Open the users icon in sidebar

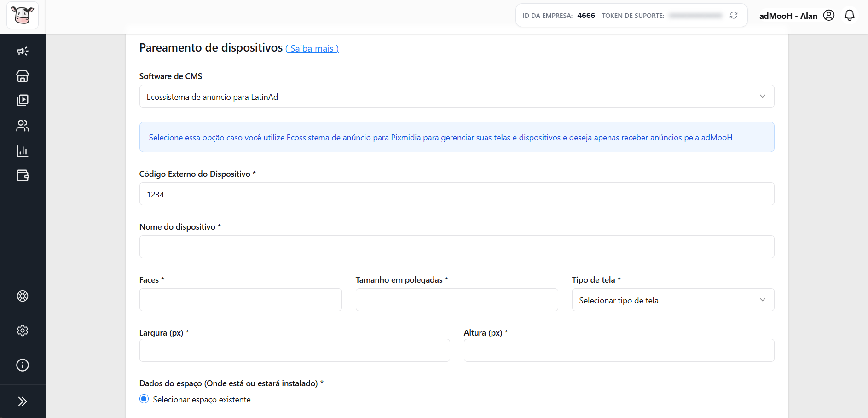[x=23, y=126]
